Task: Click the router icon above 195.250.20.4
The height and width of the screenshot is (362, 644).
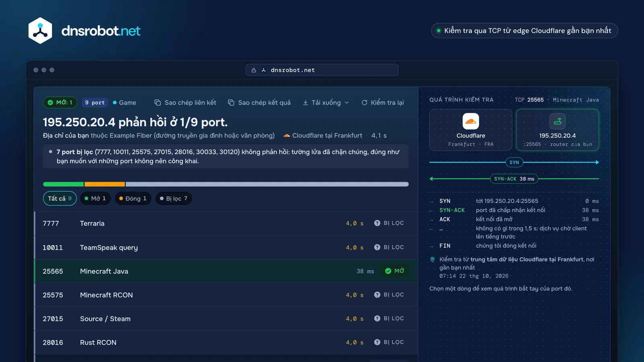Action: coord(557,121)
